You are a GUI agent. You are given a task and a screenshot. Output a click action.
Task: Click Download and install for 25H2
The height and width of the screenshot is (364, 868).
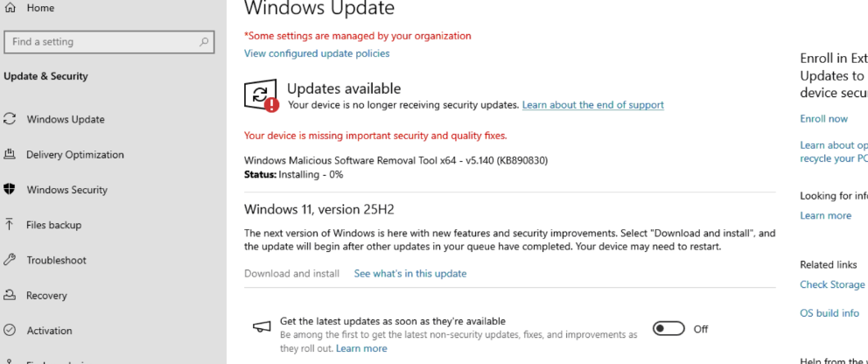click(291, 273)
